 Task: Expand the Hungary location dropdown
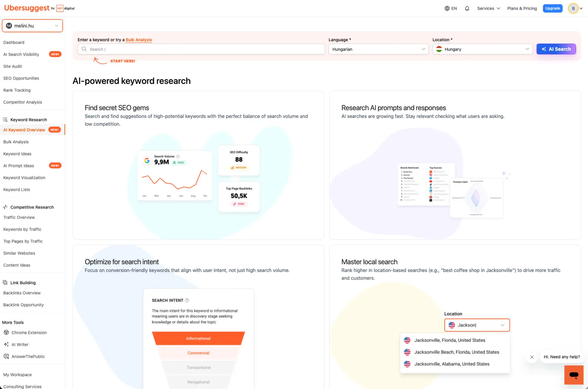click(x=482, y=49)
